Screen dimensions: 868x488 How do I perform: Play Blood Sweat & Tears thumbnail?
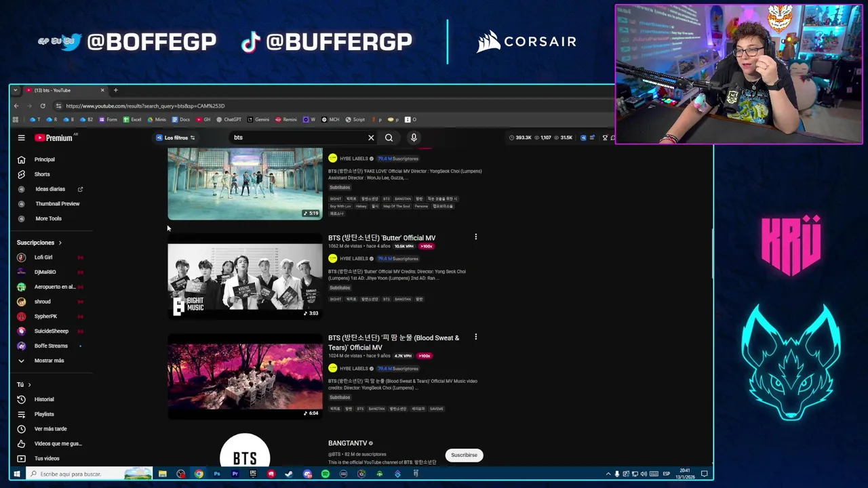245,376
